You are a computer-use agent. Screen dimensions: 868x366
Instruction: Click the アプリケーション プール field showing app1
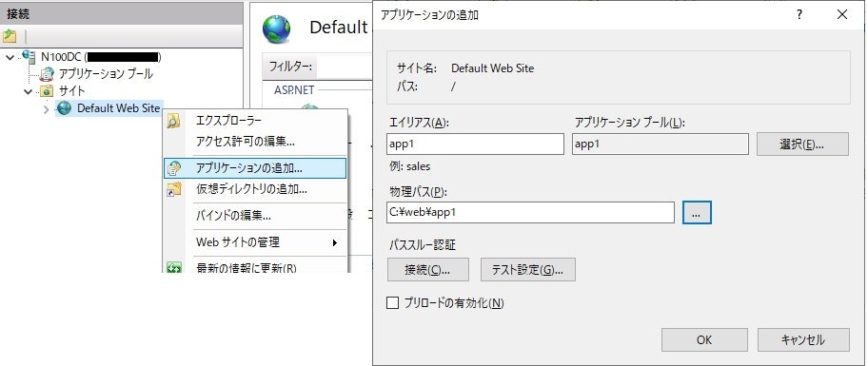[661, 144]
